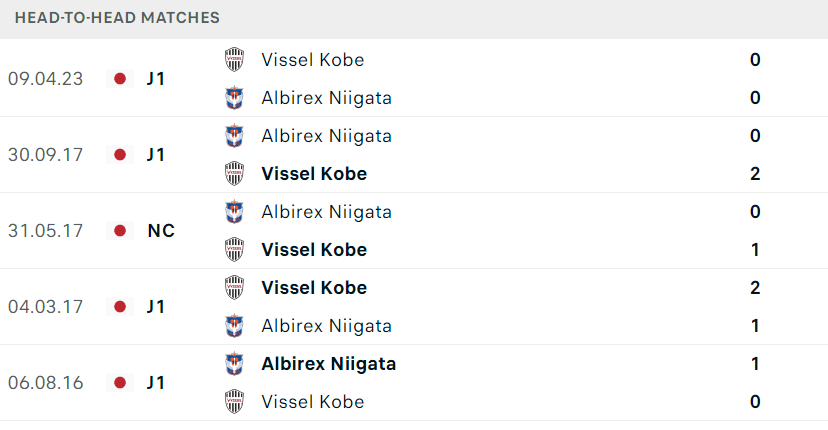
Task: Click Vissel Kobe crest in 04.03.17 match
Action: pyautogui.click(x=234, y=288)
